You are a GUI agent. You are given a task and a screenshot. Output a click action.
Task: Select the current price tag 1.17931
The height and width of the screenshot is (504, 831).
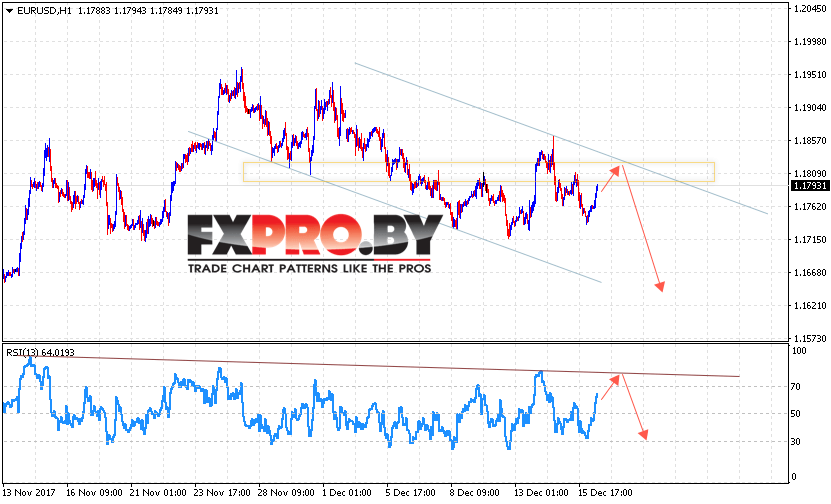pyautogui.click(x=809, y=185)
